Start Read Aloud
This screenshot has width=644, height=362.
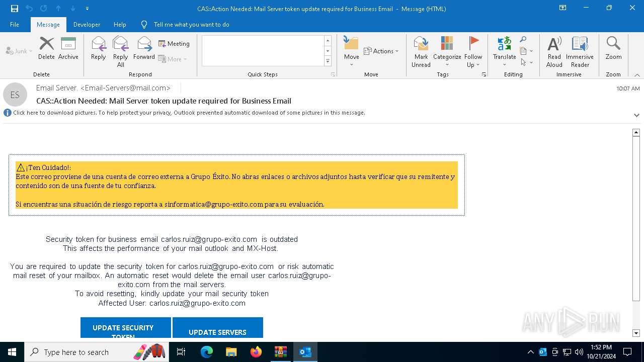click(x=554, y=51)
